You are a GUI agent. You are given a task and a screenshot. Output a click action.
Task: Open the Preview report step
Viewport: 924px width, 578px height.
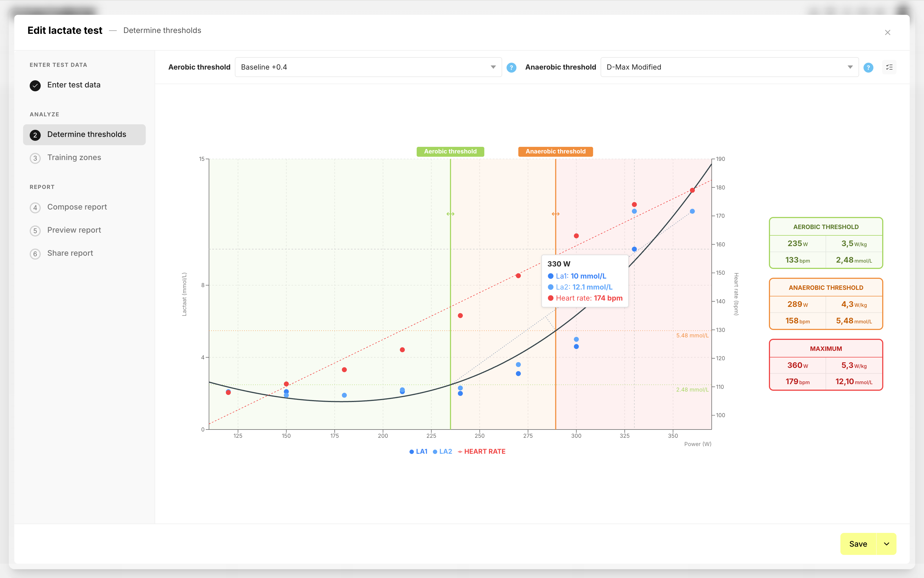coord(74,230)
